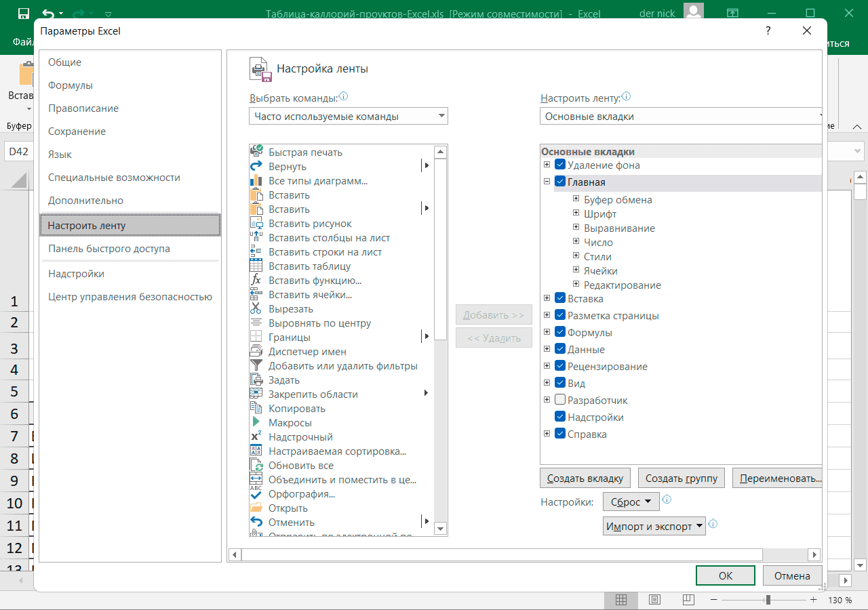
Task: Click Insert Sheet Columns (Вставить столбцы на лист) icon
Action: point(256,237)
